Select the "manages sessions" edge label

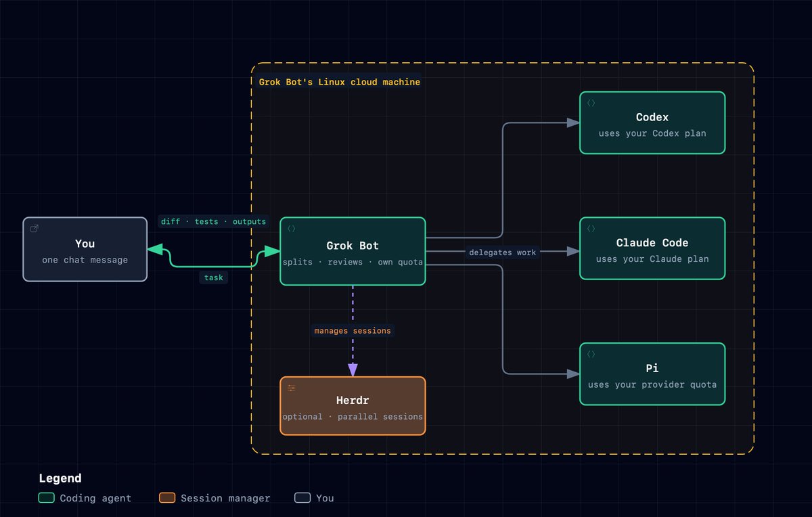pos(353,331)
